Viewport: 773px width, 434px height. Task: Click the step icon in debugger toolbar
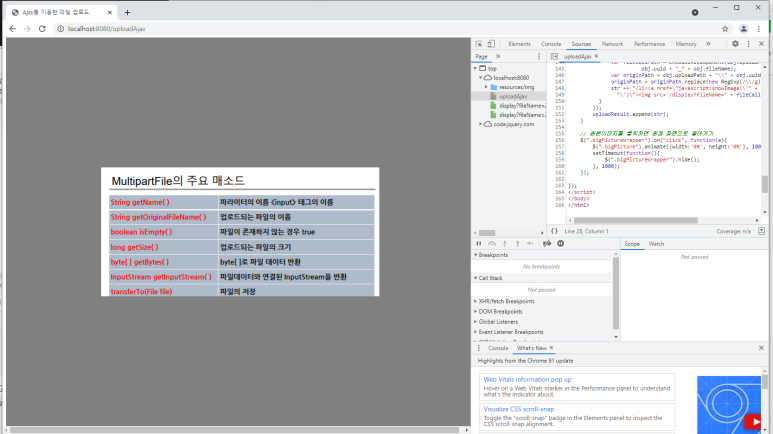tap(530, 244)
